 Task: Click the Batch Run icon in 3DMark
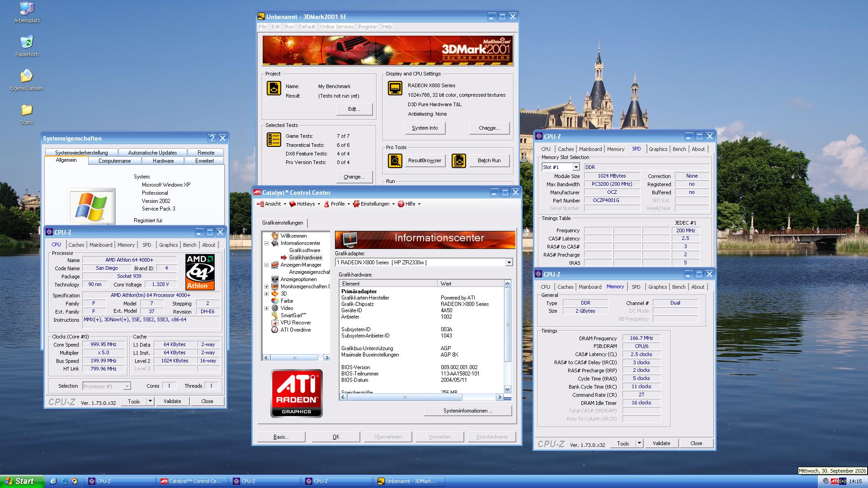tap(458, 160)
